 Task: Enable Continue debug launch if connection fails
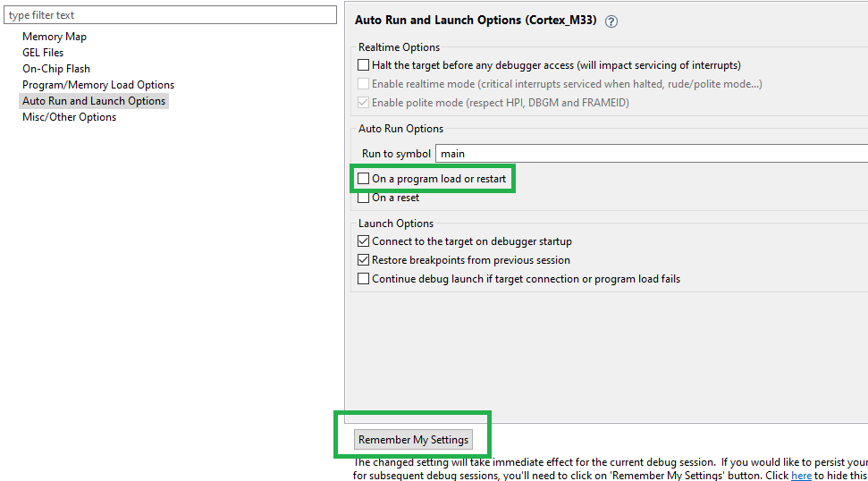pos(364,279)
